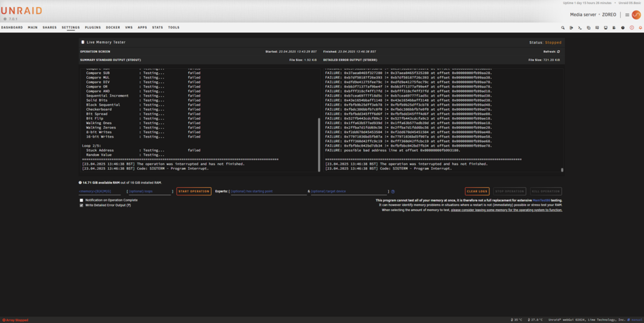Open the MemTest86 link
644x323 pixels.
(541, 200)
